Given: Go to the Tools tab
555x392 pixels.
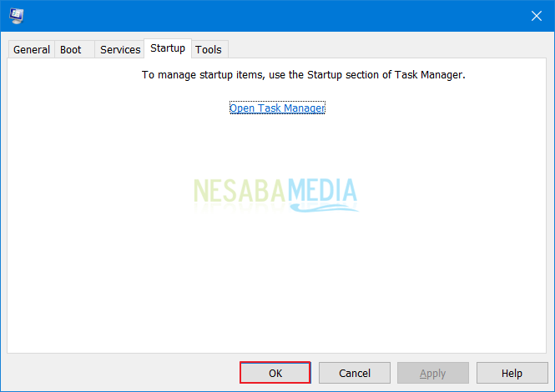Looking at the screenshot, I should pyautogui.click(x=209, y=49).
